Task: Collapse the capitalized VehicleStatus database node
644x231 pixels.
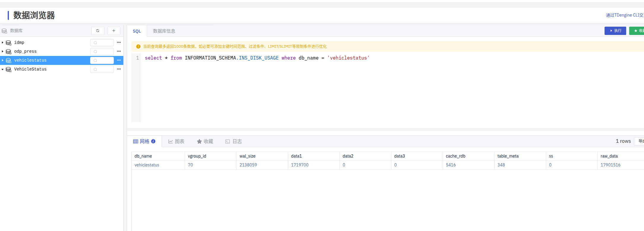Action: tap(3, 69)
